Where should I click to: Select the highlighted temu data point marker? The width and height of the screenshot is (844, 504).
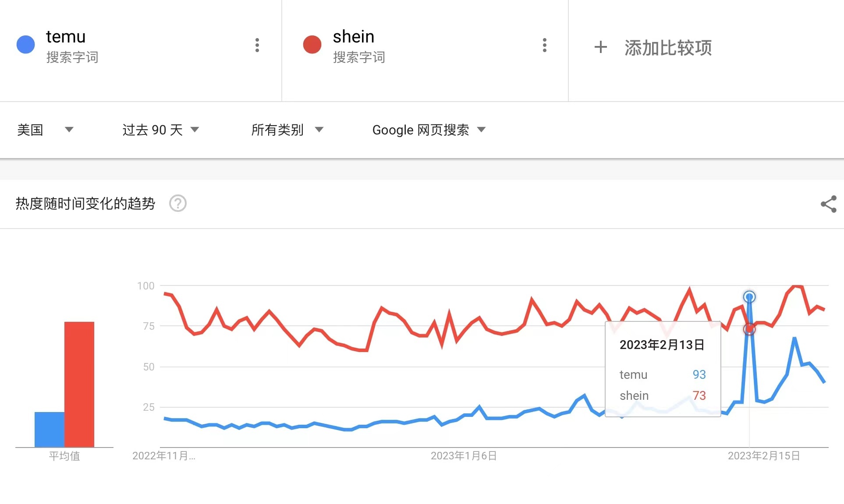(749, 296)
